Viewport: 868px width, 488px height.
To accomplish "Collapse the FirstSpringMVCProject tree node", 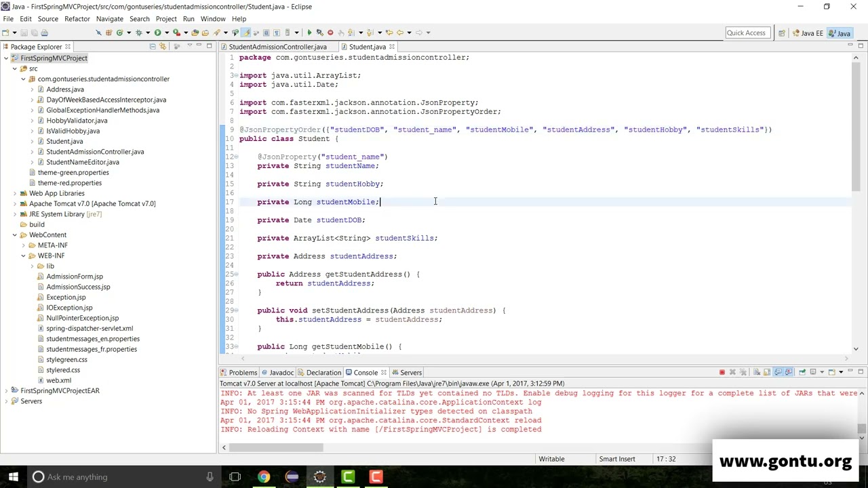I will (x=6, y=58).
